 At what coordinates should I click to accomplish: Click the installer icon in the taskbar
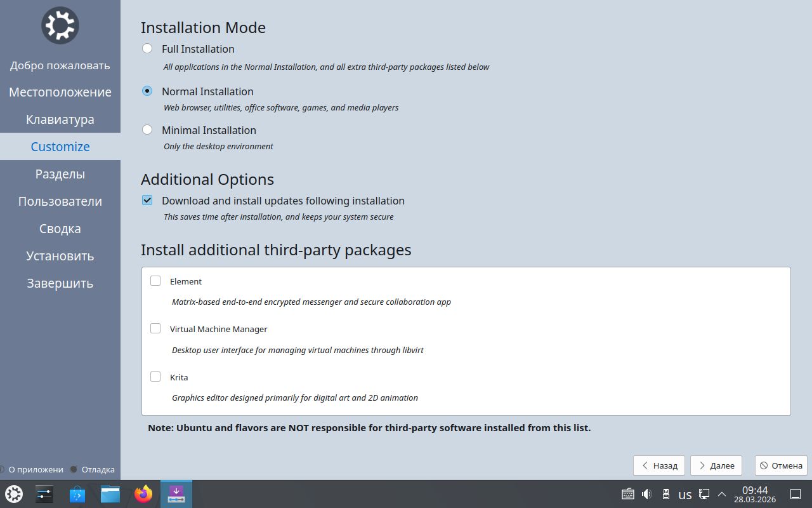[x=176, y=494]
